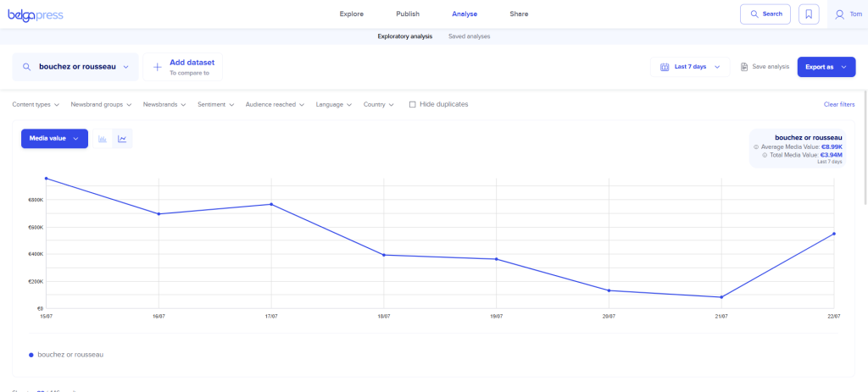
Task: Expand the Last 7 days date range
Action: tap(689, 67)
